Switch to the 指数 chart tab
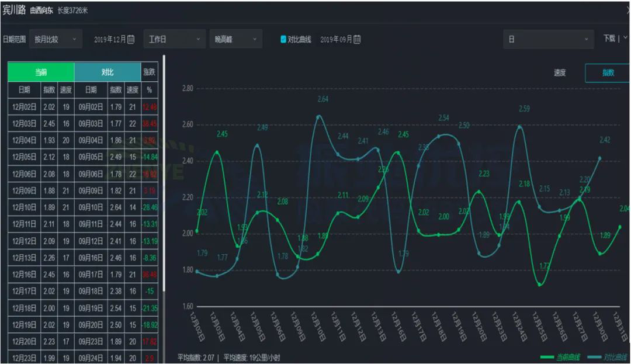This screenshot has width=631, height=364. click(608, 73)
